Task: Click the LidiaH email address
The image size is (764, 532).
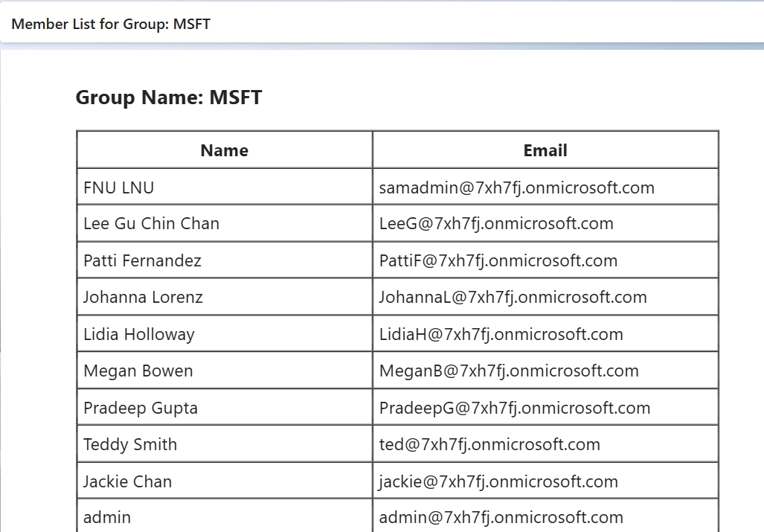Action: [x=501, y=335]
